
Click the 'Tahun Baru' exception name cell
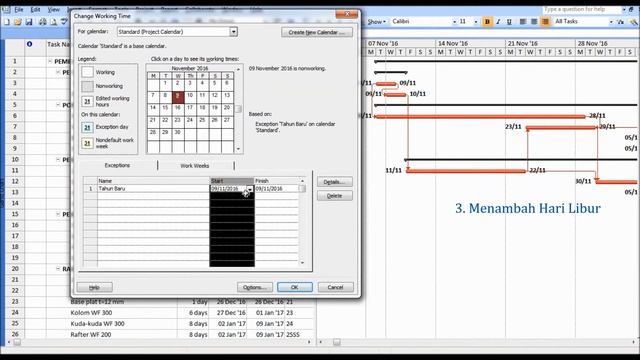coord(153,189)
